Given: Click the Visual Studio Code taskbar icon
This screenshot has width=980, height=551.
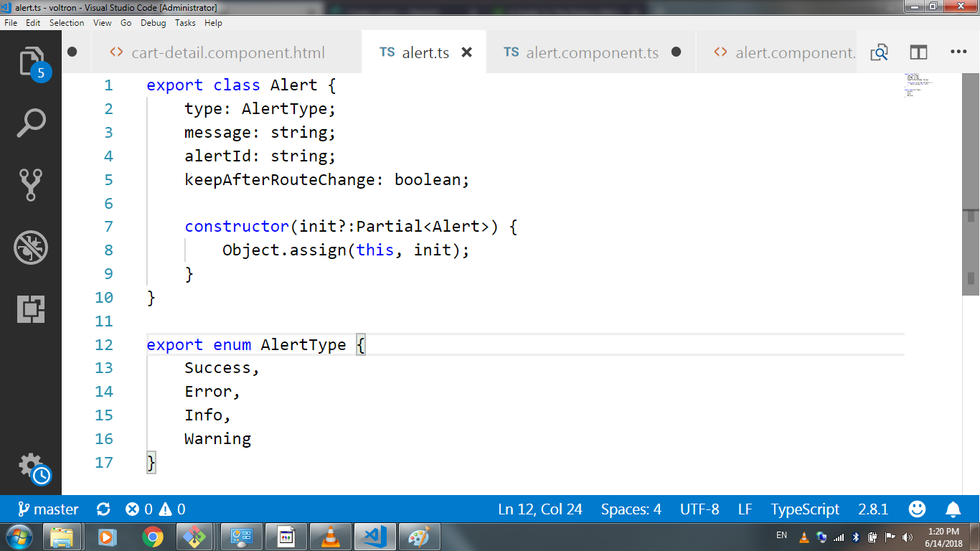Looking at the screenshot, I should point(374,536).
